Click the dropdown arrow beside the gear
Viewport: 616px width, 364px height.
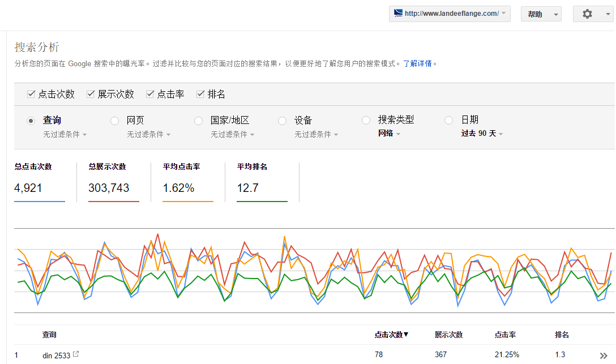[x=608, y=14]
